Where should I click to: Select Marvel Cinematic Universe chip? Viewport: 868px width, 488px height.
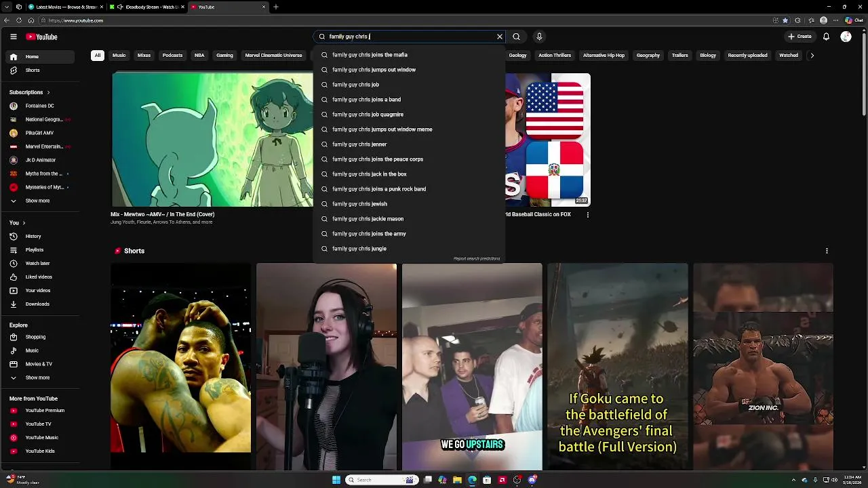click(273, 56)
